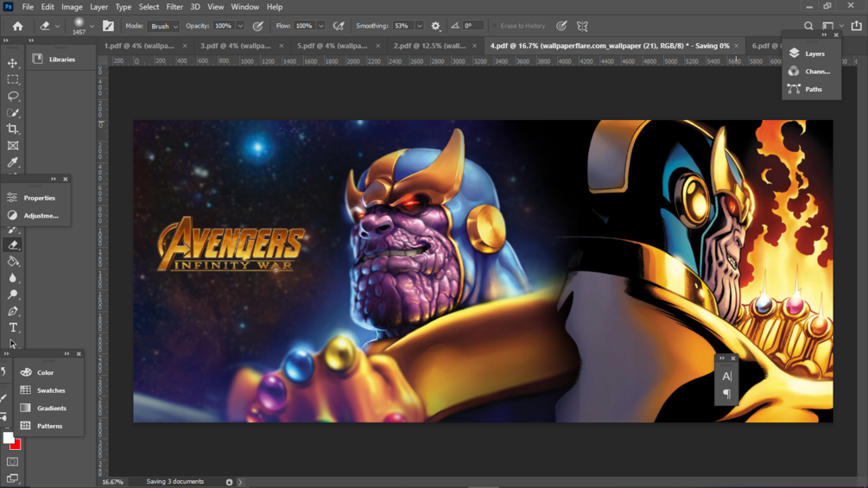Screen dimensions: 868x488
Task: Select the Rectangular Marquee tool
Action: [x=13, y=79]
